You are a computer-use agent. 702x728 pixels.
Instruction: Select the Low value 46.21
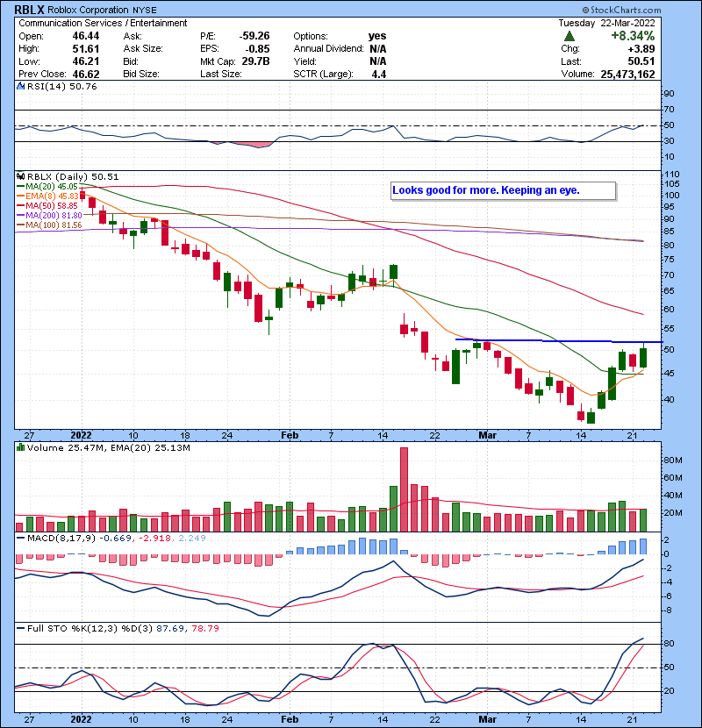coord(85,61)
